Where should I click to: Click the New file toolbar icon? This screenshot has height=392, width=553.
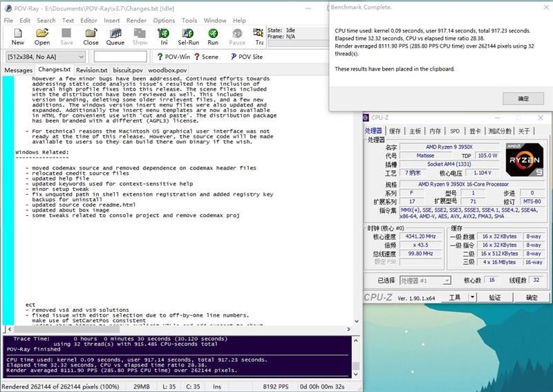(x=18, y=37)
